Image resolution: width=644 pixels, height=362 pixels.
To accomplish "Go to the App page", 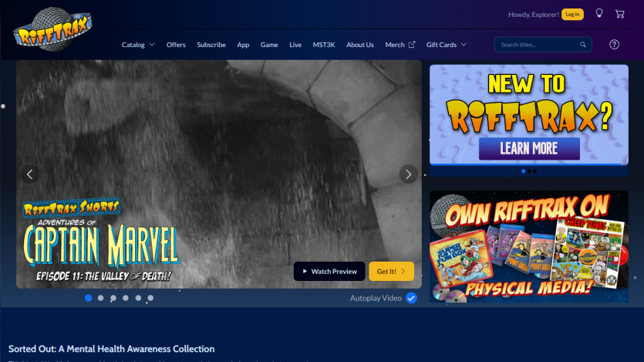I will click(243, 44).
